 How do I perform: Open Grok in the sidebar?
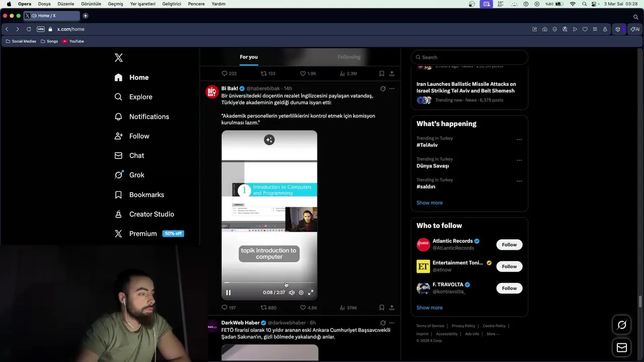click(x=129, y=175)
